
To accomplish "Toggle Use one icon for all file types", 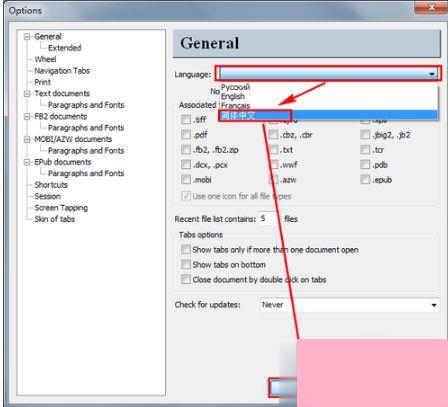I will [x=186, y=196].
